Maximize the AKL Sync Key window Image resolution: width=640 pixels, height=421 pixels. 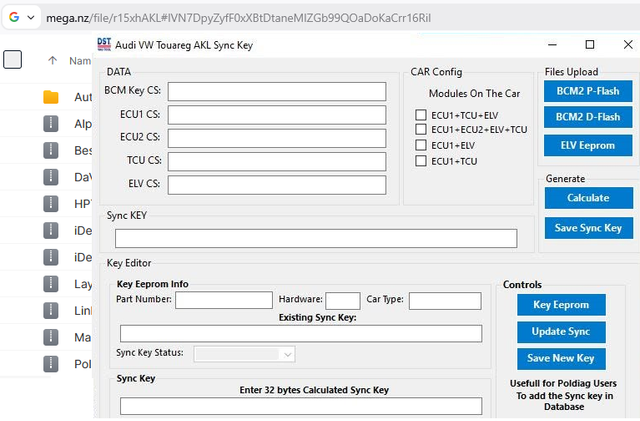[x=590, y=44]
